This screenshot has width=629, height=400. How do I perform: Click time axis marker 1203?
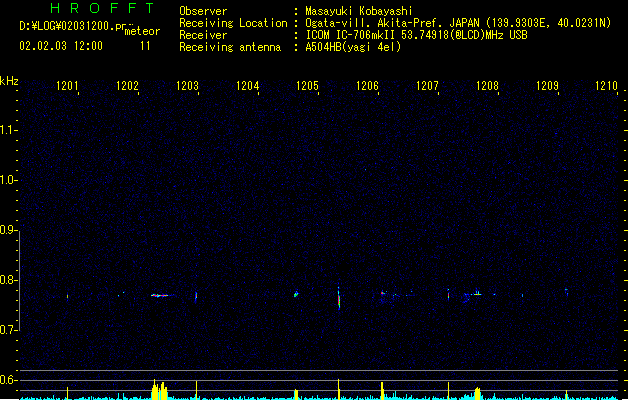click(x=187, y=86)
